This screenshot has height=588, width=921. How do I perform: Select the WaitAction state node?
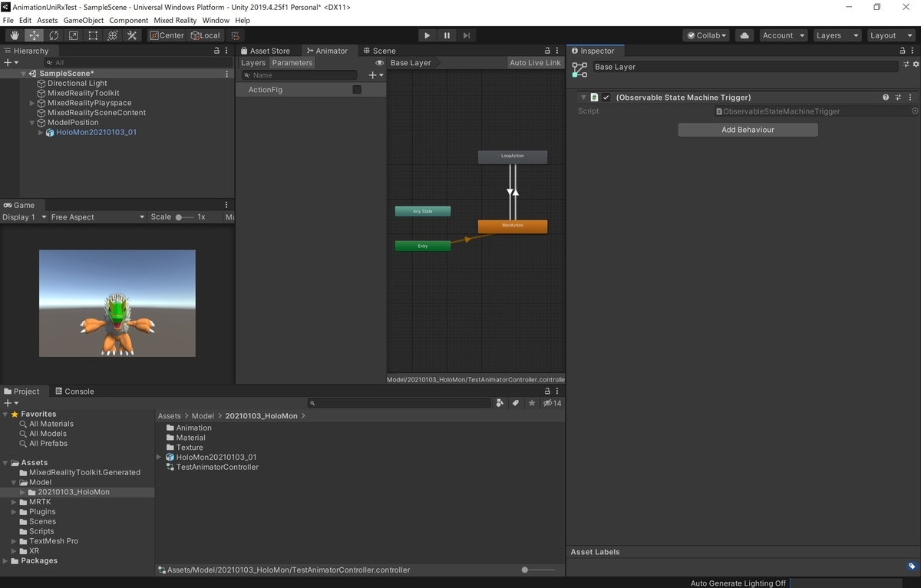513,226
